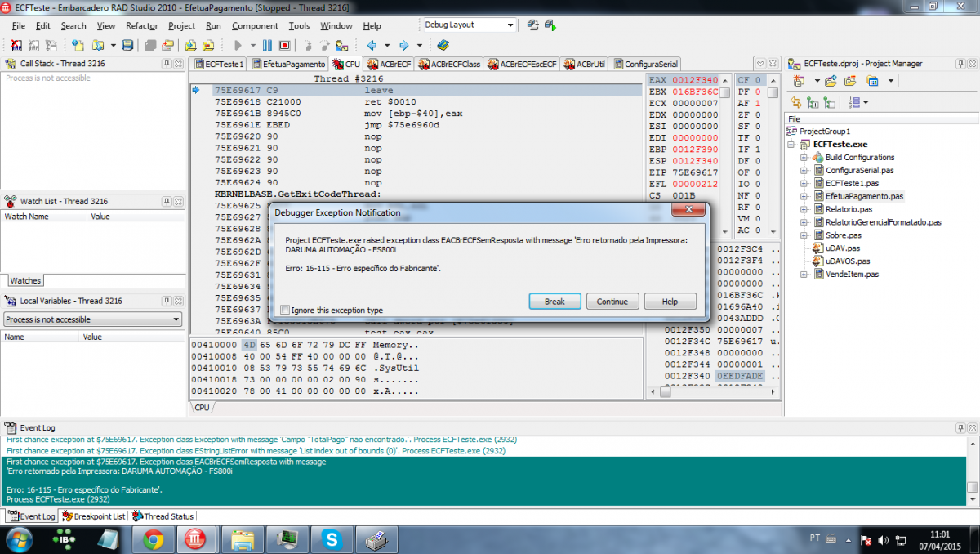Open Skype from the taskbar
This screenshot has width=980, height=554.
(x=330, y=538)
